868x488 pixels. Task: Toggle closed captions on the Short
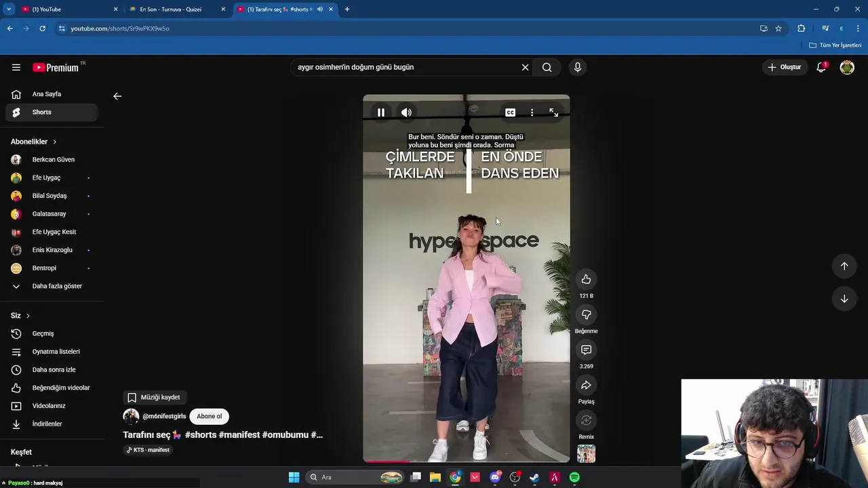click(x=510, y=113)
